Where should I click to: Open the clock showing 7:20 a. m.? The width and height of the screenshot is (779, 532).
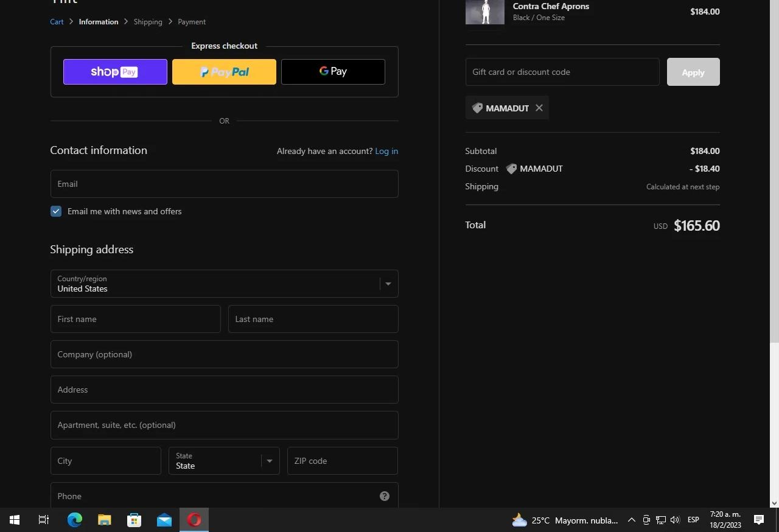click(x=725, y=520)
